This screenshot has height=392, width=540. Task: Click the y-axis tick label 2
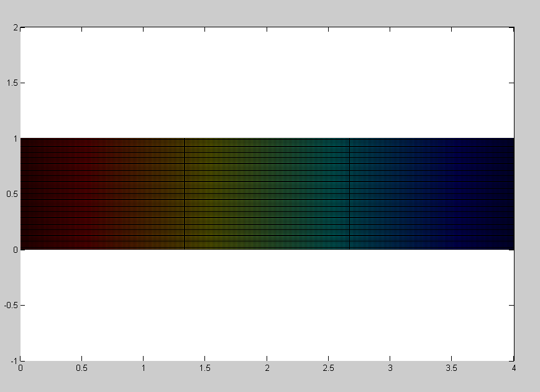point(14,27)
